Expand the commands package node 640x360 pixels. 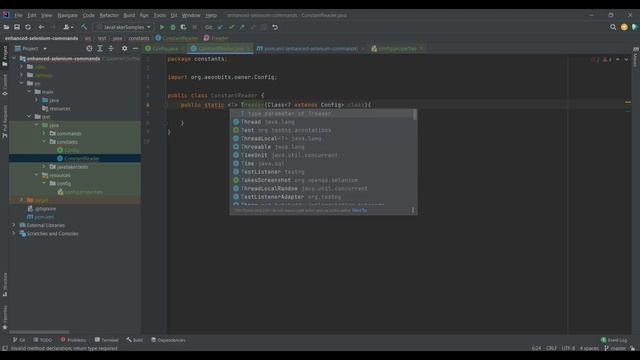[44, 133]
